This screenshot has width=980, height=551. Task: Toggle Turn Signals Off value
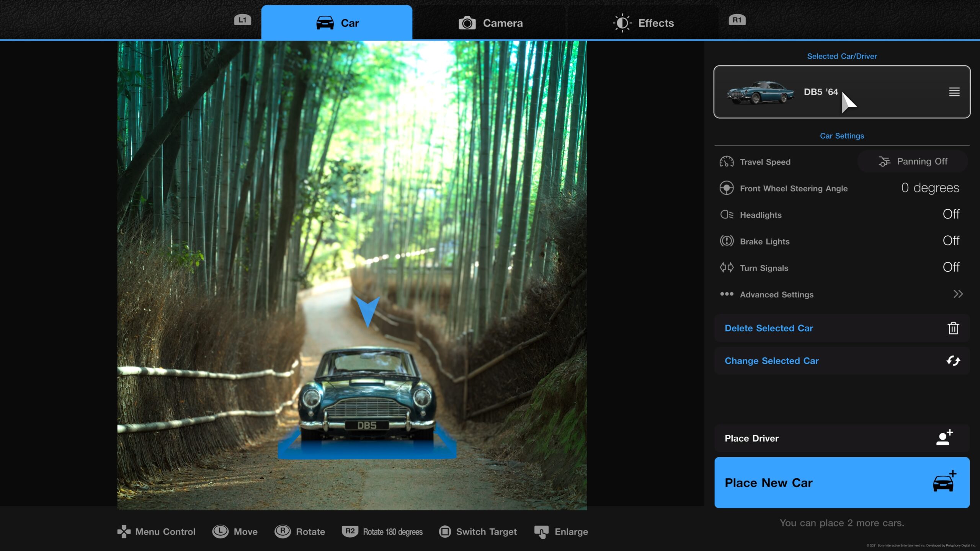click(951, 267)
